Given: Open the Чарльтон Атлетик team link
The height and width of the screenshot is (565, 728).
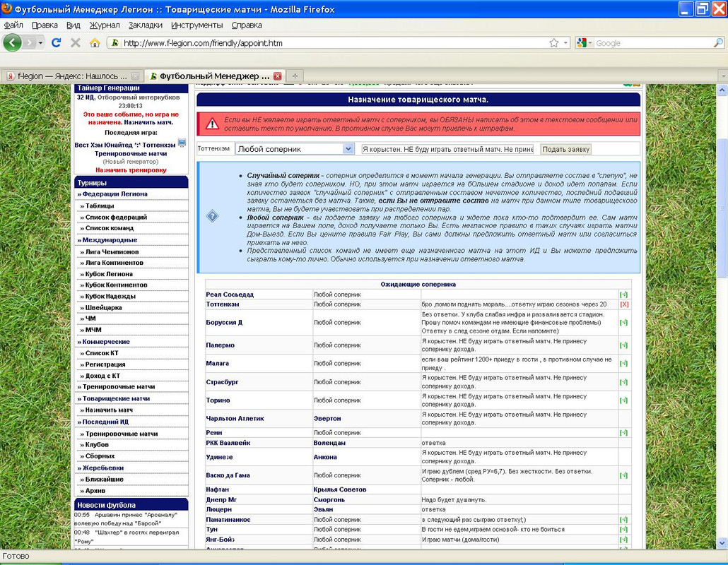Looking at the screenshot, I should pos(235,418).
